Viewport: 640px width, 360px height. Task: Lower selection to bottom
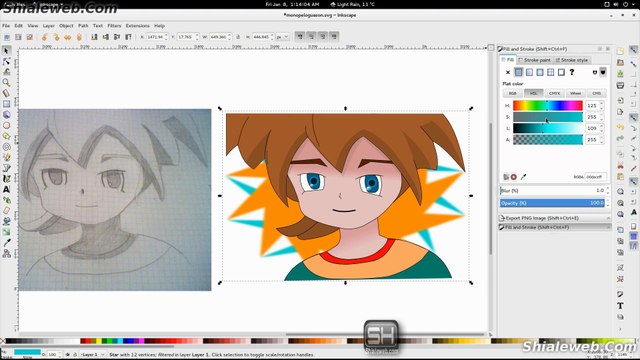pyautogui.click(x=94, y=37)
